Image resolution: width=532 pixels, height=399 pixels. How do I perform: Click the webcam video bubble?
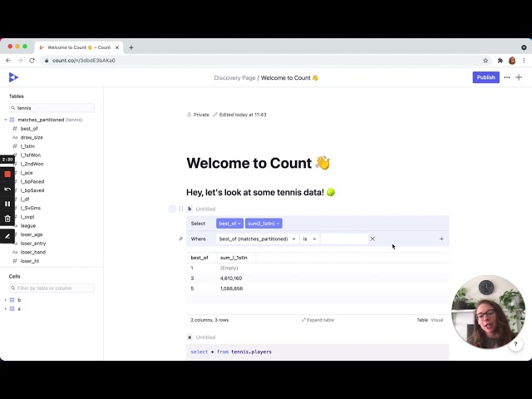tap(489, 312)
